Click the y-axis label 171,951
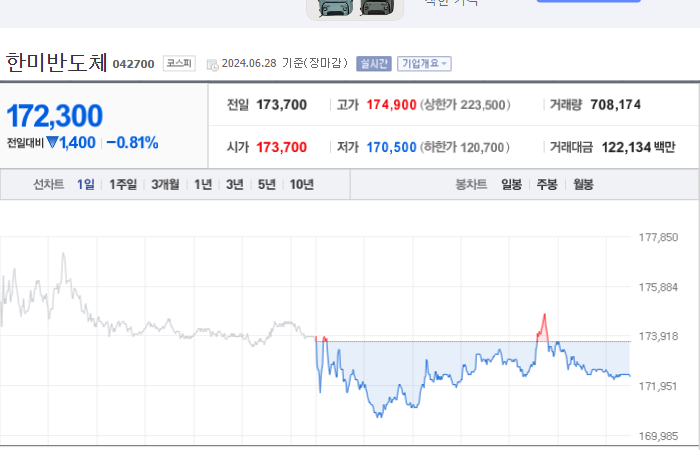Image resolution: width=700 pixels, height=450 pixels. [658, 386]
